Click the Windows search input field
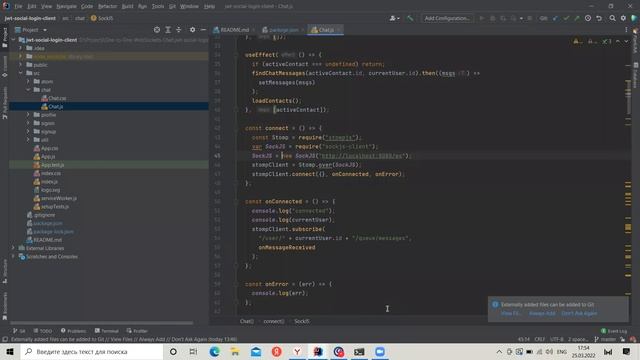640x360 pixels. (92, 351)
